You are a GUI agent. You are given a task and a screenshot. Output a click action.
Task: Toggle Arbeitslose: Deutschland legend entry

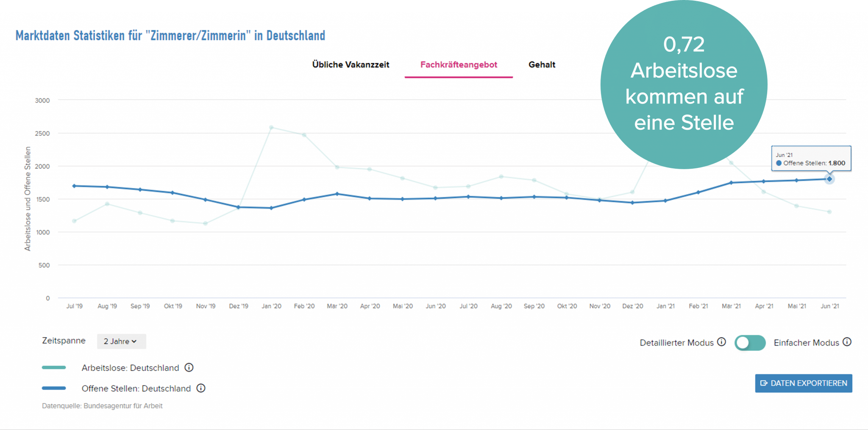(131, 368)
